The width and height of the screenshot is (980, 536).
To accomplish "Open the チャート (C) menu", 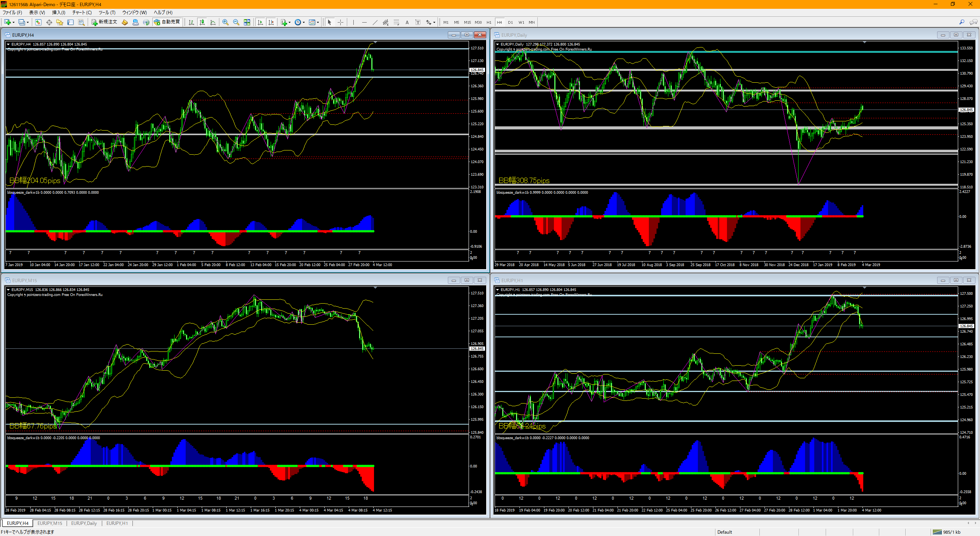I will pyautogui.click(x=82, y=12).
